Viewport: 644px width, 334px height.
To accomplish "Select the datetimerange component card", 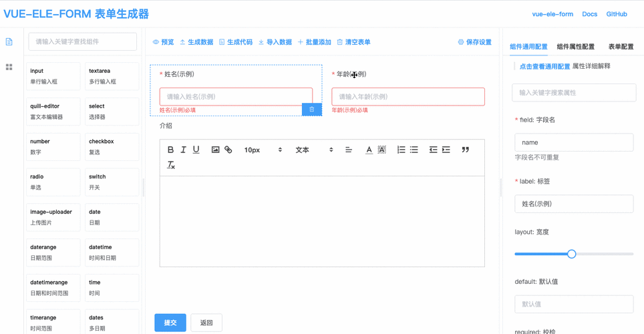I will pos(53,288).
